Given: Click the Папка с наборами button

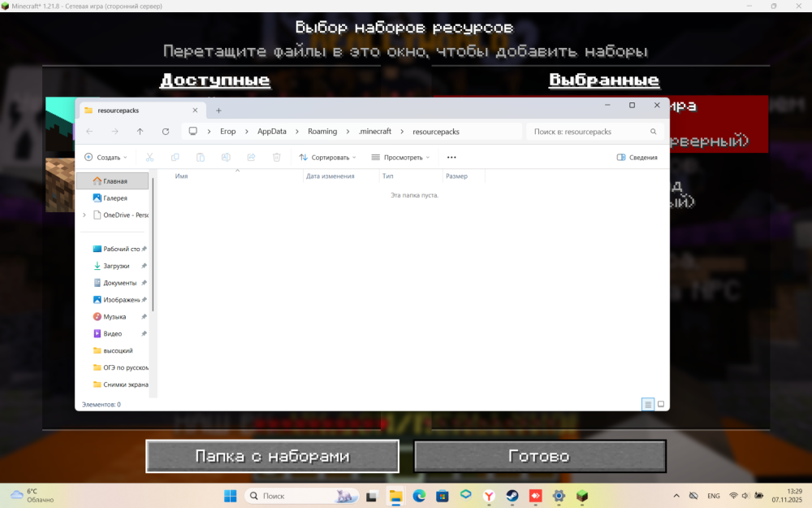Looking at the screenshot, I should [272, 456].
